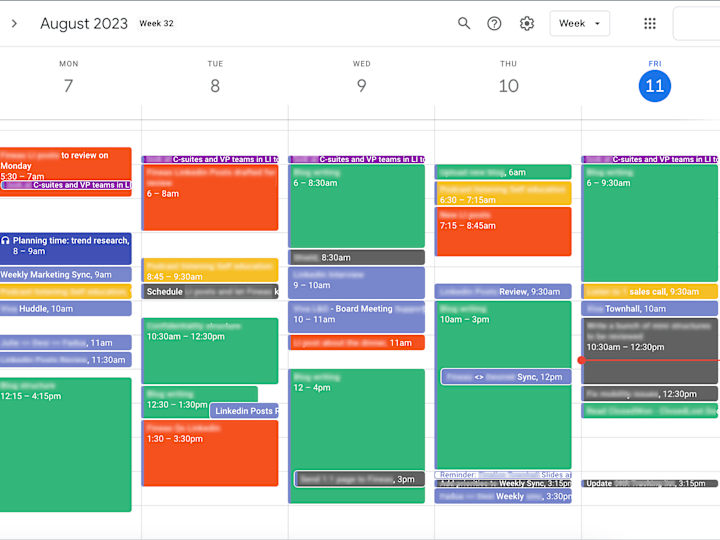
Task: Open the calendar search icon
Action: pos(464,23)
